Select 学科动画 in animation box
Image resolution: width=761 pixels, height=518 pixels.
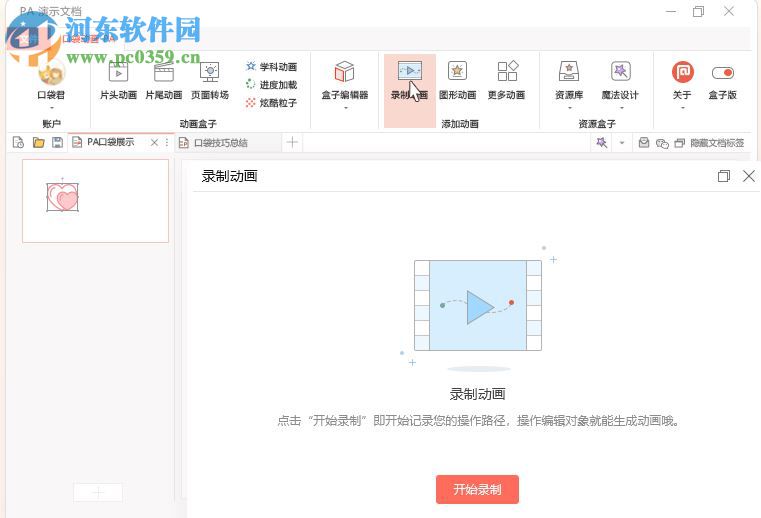point(271,67)
